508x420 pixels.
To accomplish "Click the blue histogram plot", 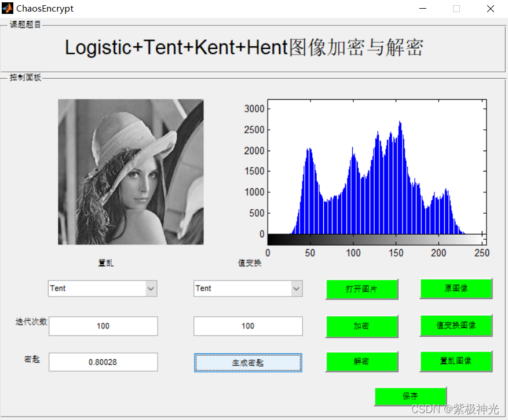I will pos(377,167).
